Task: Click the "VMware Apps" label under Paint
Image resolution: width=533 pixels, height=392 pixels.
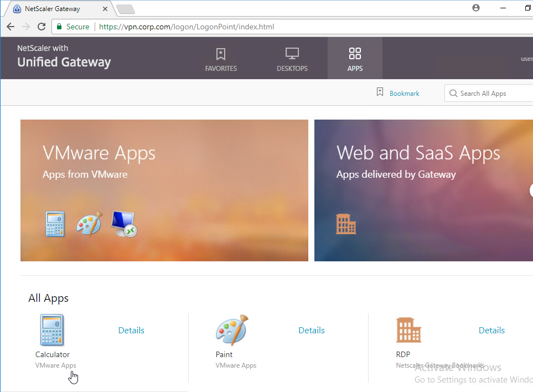Action: point(236,365)
